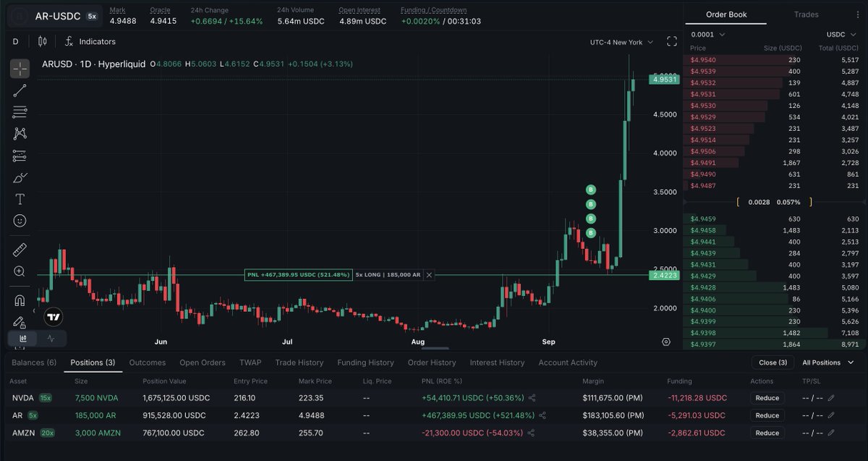868x461 pixels.
Task: Select the XABCD pattern tool
Action: [20, 134]
